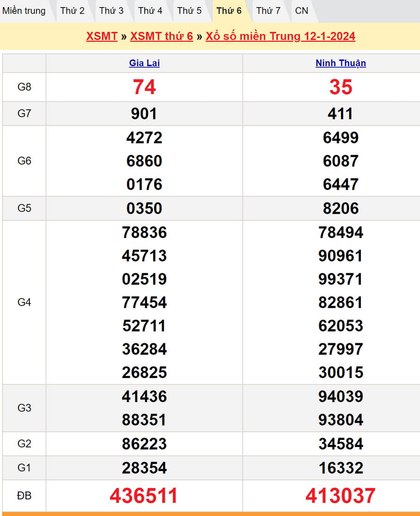Go to the Thứ 4 tab
The height and width of the screenshot is (516, 420).
(150, 10)
